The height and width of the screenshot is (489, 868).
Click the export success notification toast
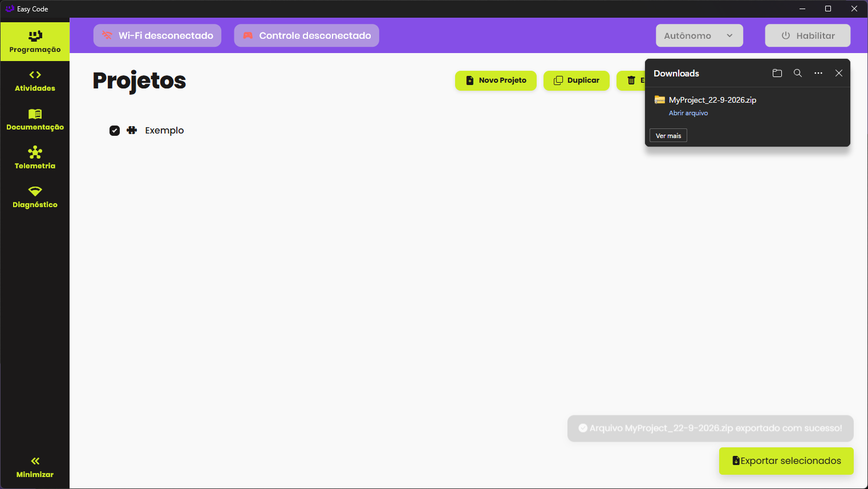click(711, 428)
